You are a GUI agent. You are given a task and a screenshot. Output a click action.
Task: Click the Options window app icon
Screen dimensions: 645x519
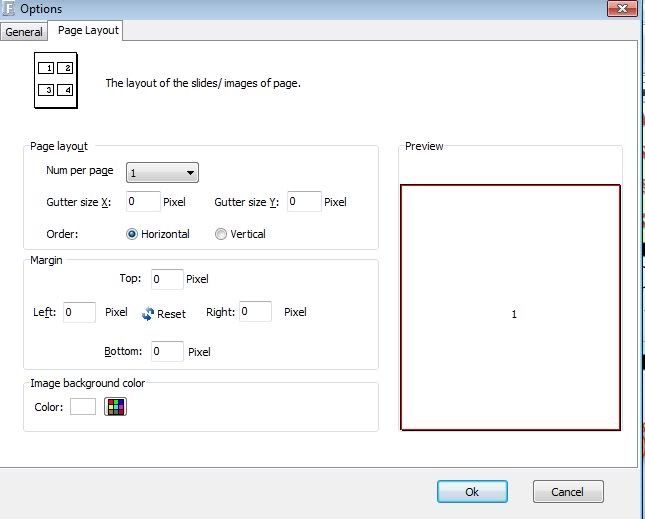[8, 9]
